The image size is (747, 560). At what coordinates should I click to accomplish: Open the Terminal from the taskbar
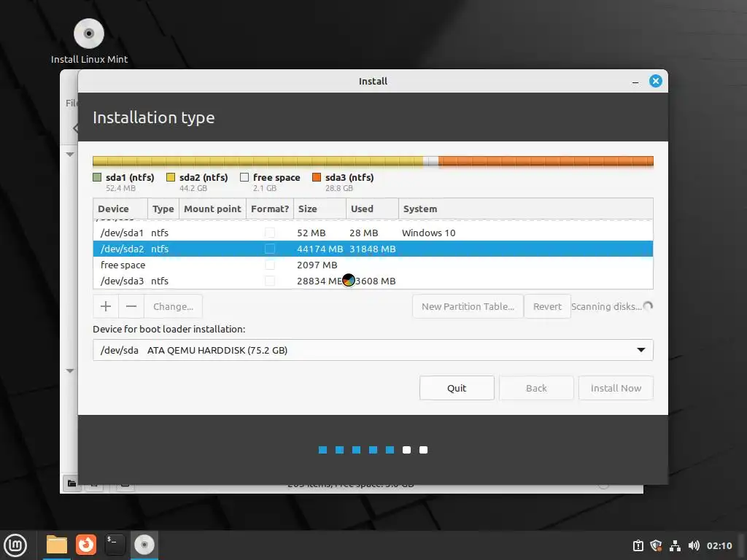[115, 545]
